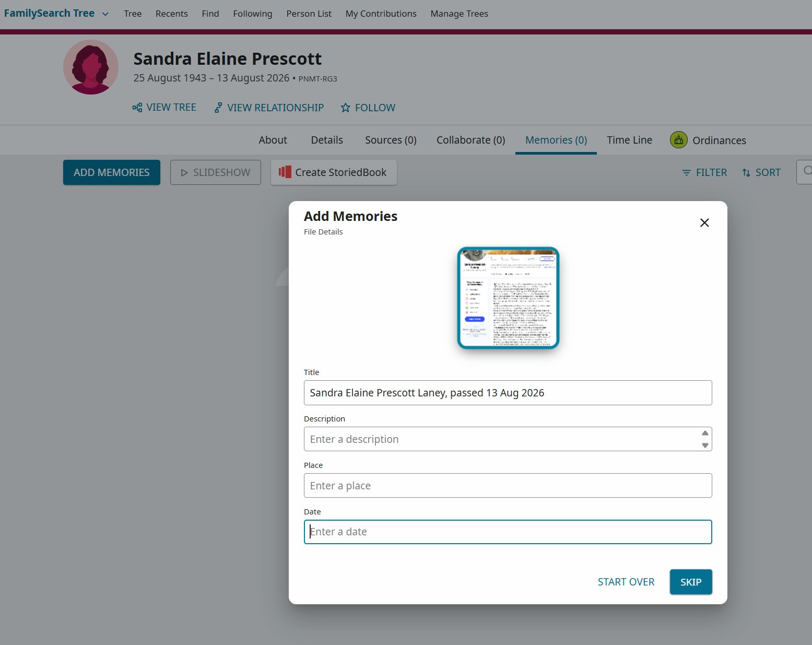The image size is (812, 645).
Task: Click the Description scroll down arrow
Action: click(x=705, y=445)
